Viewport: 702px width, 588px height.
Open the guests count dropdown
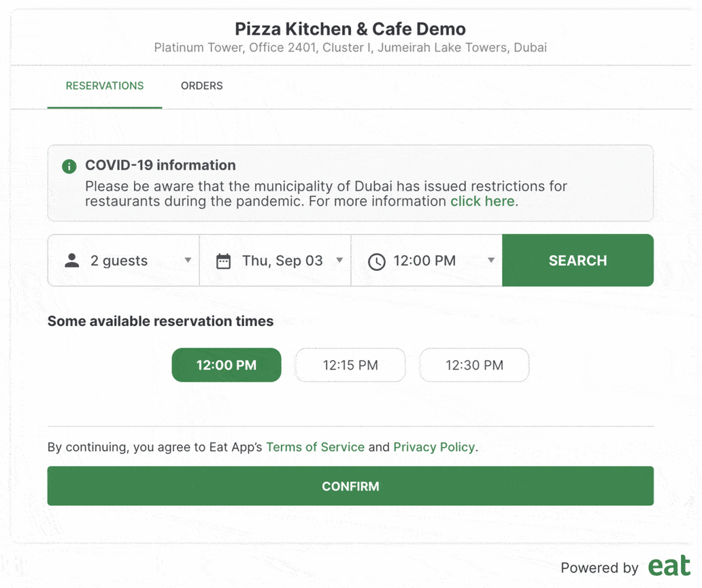tap(188, 260)
